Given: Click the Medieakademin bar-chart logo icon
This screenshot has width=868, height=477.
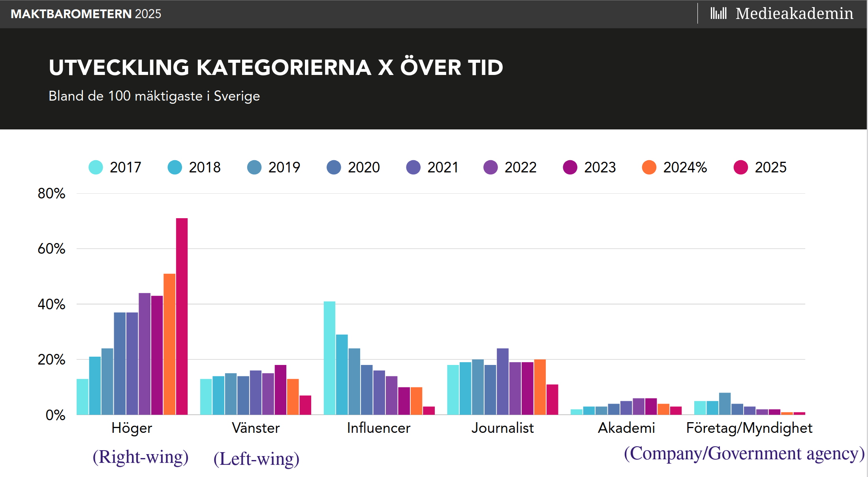Looking at the screenshot, I should pyautogui.click(x=718, y=13).
